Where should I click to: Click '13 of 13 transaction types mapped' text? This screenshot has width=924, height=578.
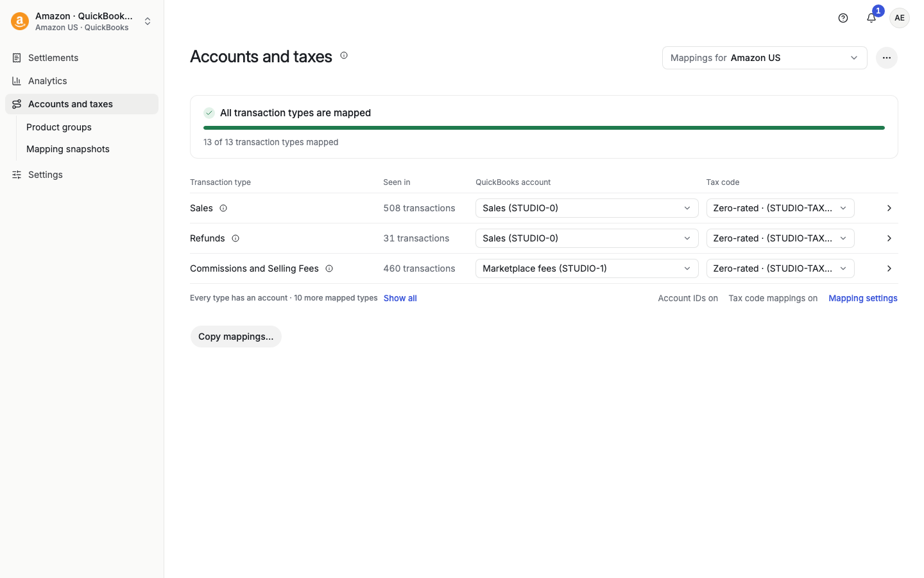pyautogui.click(x=271, y=142)
